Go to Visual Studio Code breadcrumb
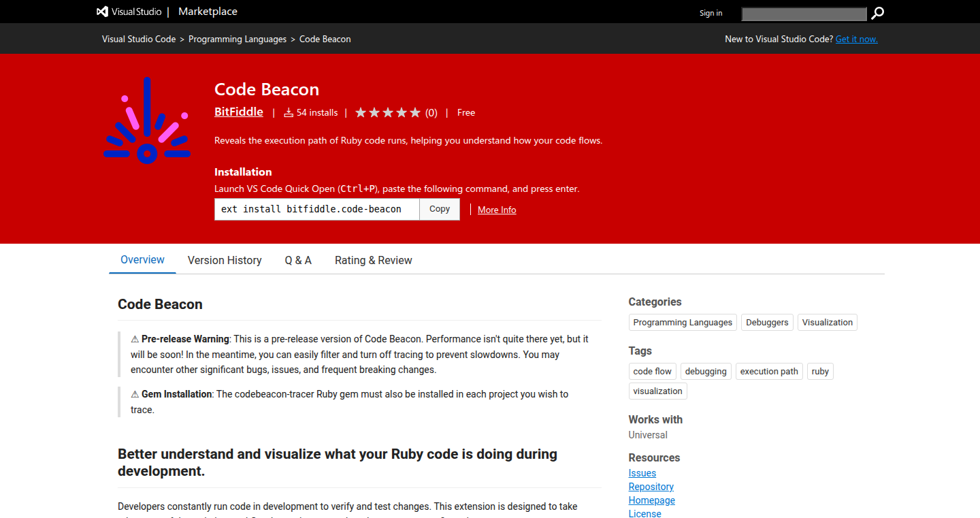The height and width of the screenshot is (518, 980). coord(139,39)
